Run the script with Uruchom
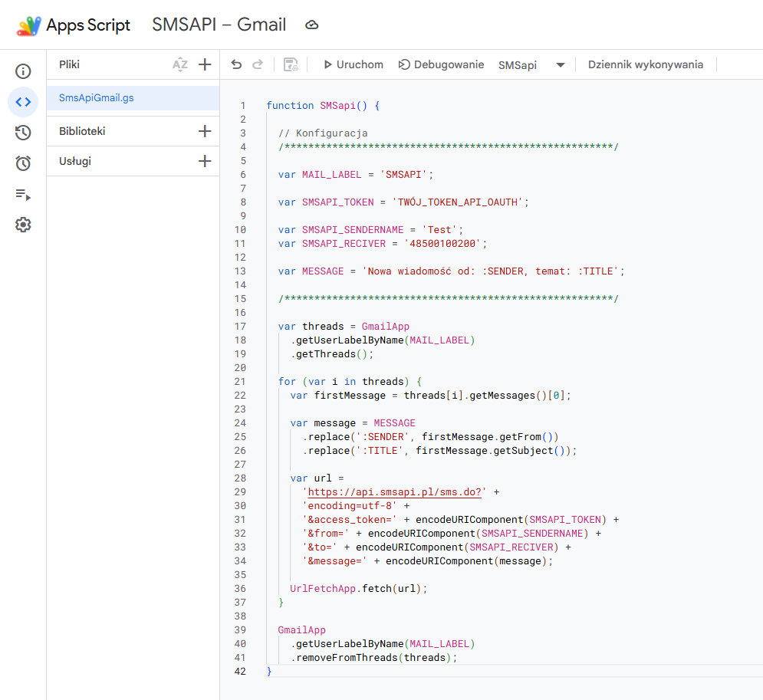 (354, 64)
